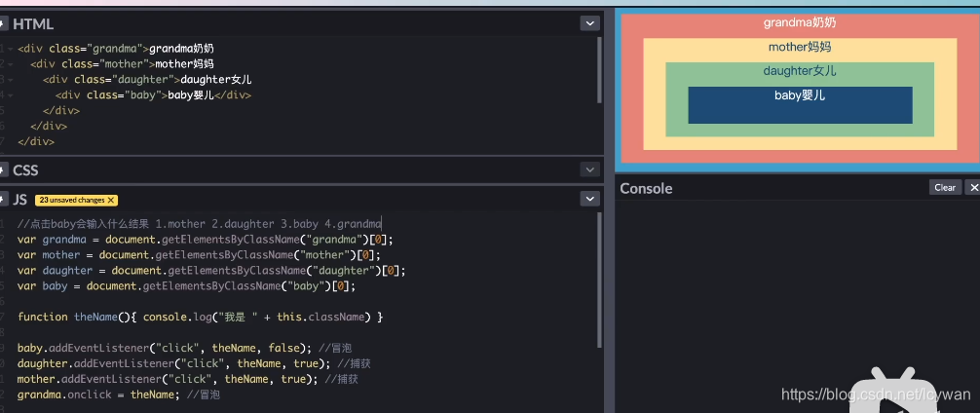Viewport: 980px width, 413px height.
Task: Click the var grandma declaration line
Action: [x=207, y=240]
